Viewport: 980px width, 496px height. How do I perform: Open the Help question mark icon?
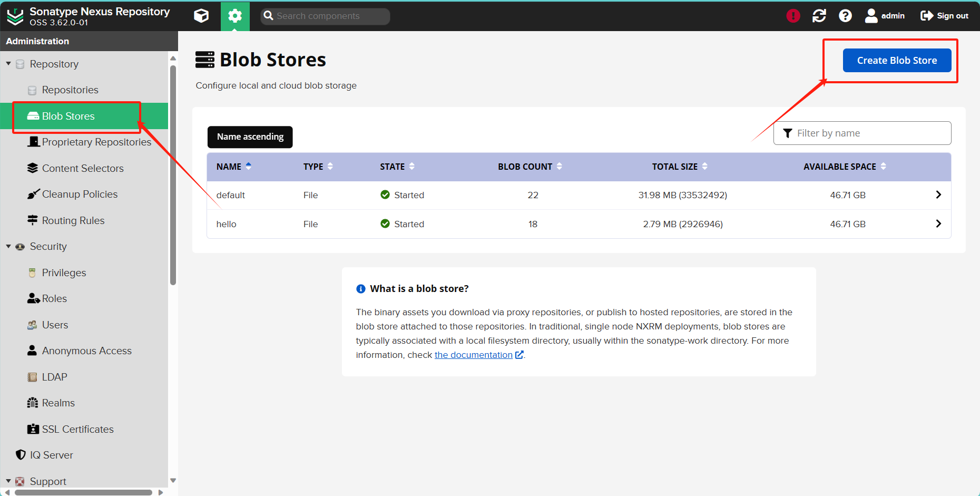(x=845, y=16)
